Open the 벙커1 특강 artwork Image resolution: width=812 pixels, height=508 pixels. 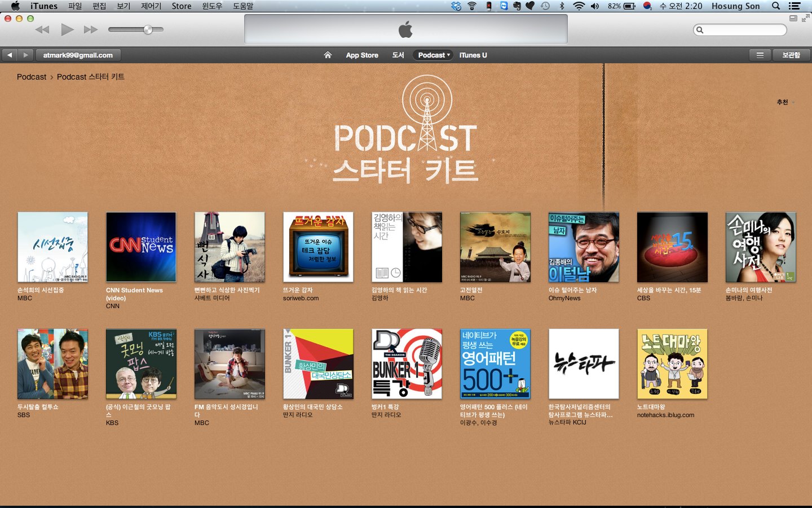(407, 364)
